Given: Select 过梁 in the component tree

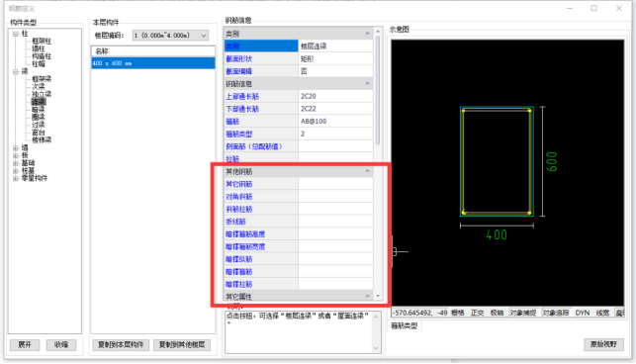Looking at the screenshot, I should 39,125.
